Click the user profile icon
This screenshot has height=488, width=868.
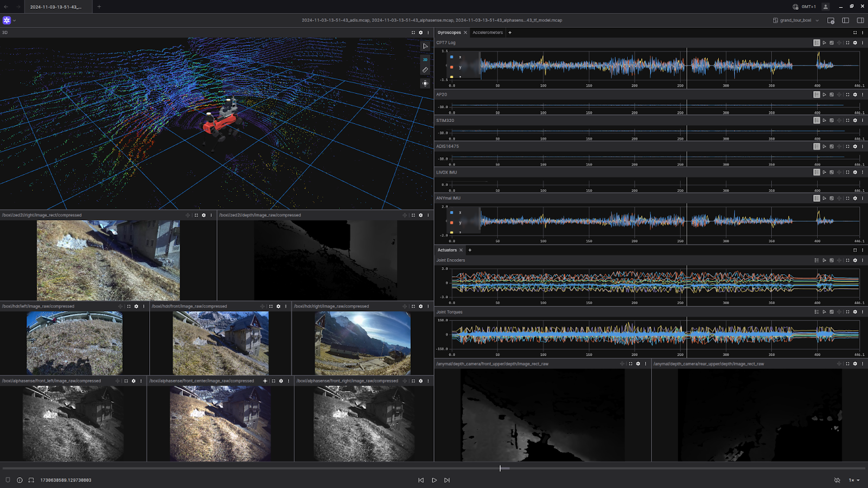point(825,7)
